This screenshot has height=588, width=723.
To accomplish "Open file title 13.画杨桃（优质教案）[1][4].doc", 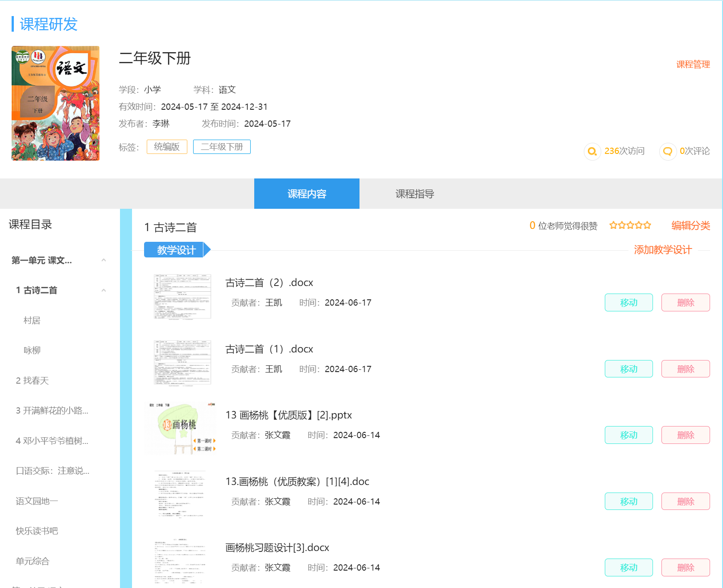I will pyautogui.click(x=297, y=481).
